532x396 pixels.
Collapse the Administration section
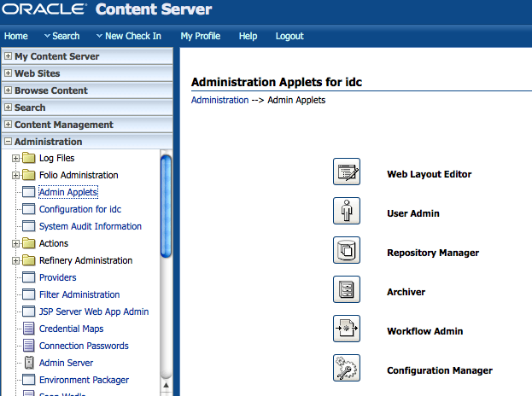[9, 142]
